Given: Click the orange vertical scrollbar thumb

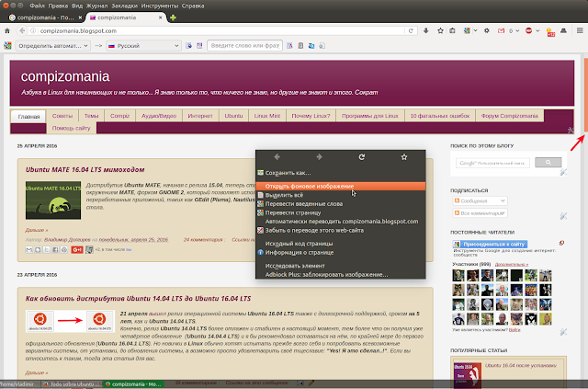Looking at the screenshot, I should point(586,96).
